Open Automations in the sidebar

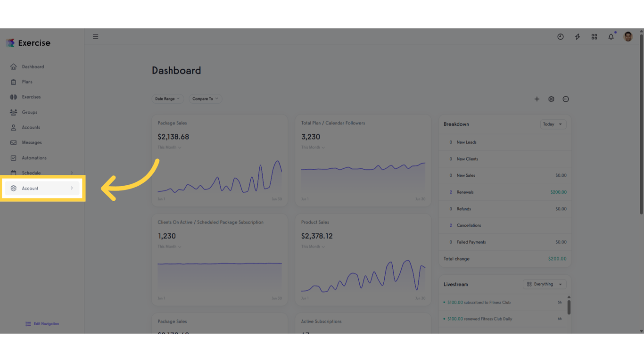click(34, 158)
